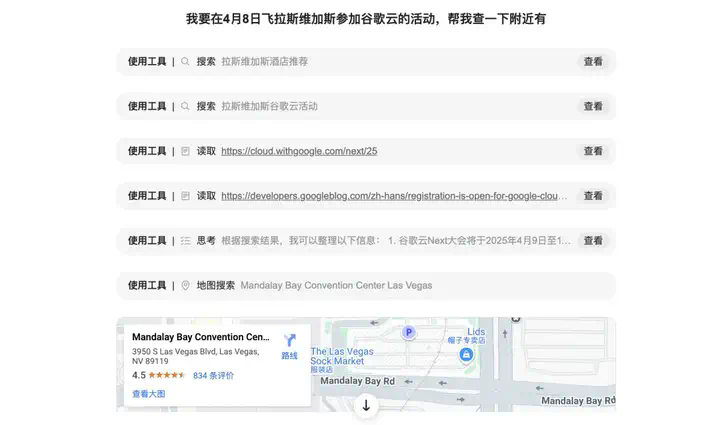Screen dimensions: 720x425
Task: Click 查看 for the 拉斯维加斯酒店推荐 search row
Action: click(x=593, y=62)
